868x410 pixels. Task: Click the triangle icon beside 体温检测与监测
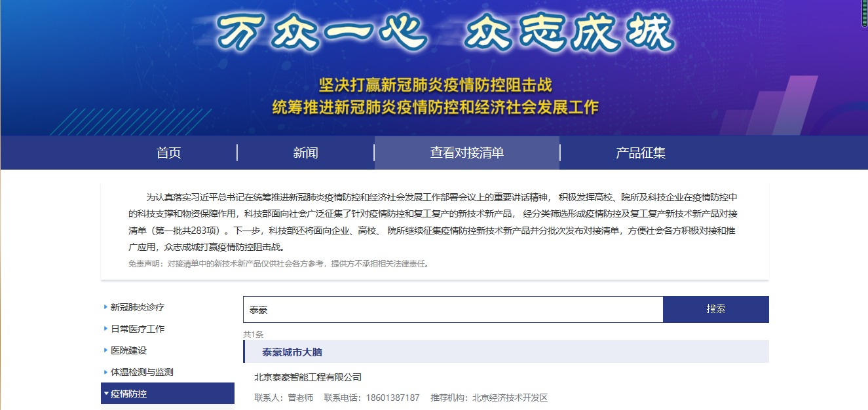(x=105, y=371)
